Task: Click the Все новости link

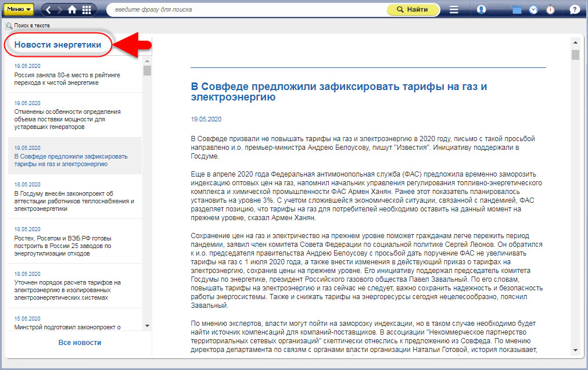Action: (80, 343)
